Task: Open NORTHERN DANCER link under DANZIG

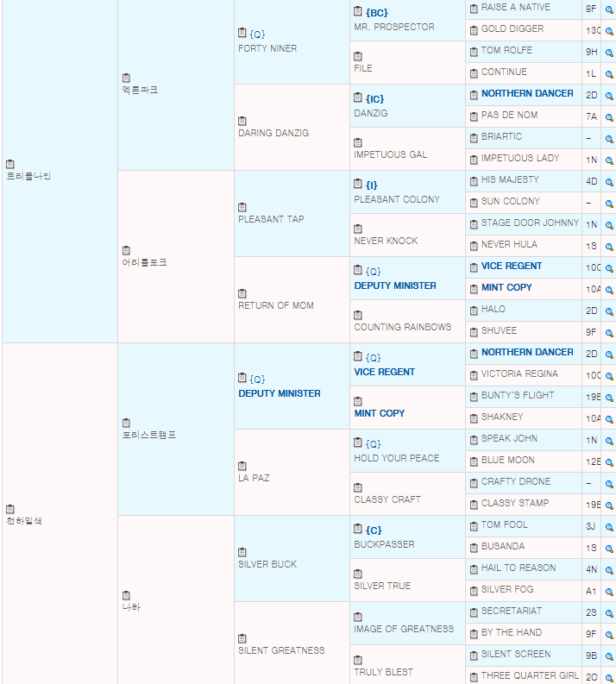Action: click(x=527, y=93)
